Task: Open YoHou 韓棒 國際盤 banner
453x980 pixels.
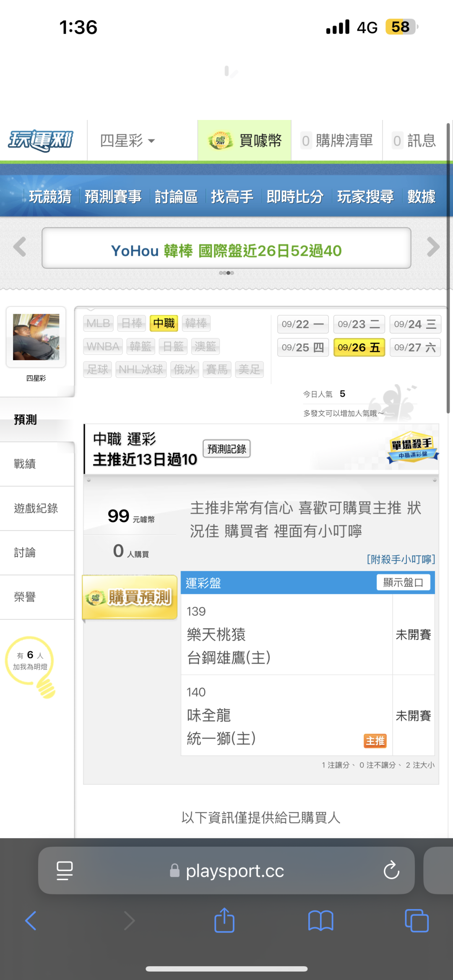Action: tap(226, 248)
